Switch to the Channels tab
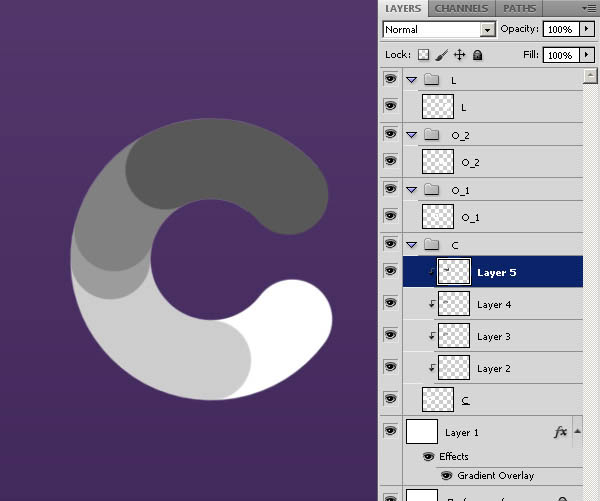The image size is (600, 501). [461, 8]
